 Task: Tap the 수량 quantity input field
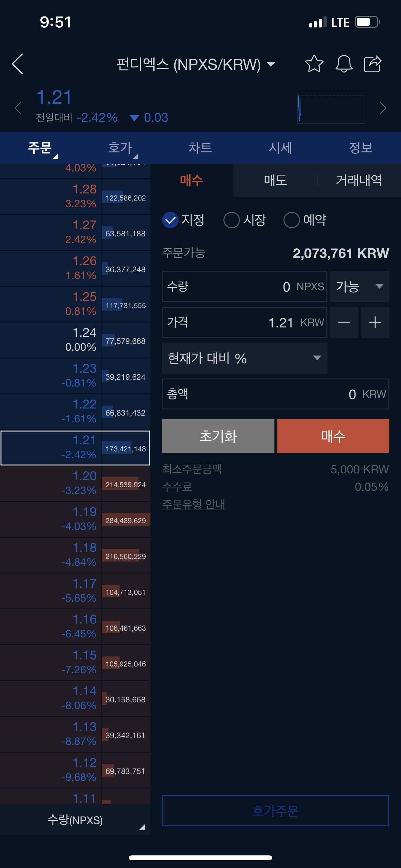[x=244, y=286]
